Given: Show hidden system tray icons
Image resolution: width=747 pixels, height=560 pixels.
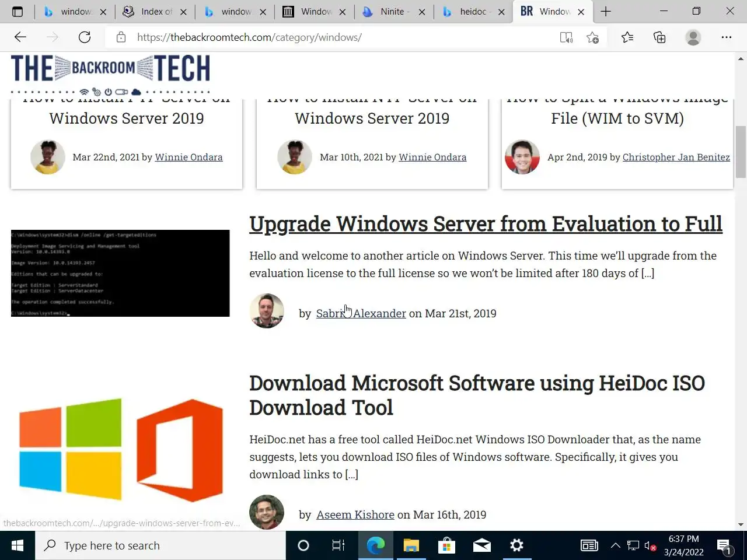Looking at the screenshot, I should (x=616, y=545).
